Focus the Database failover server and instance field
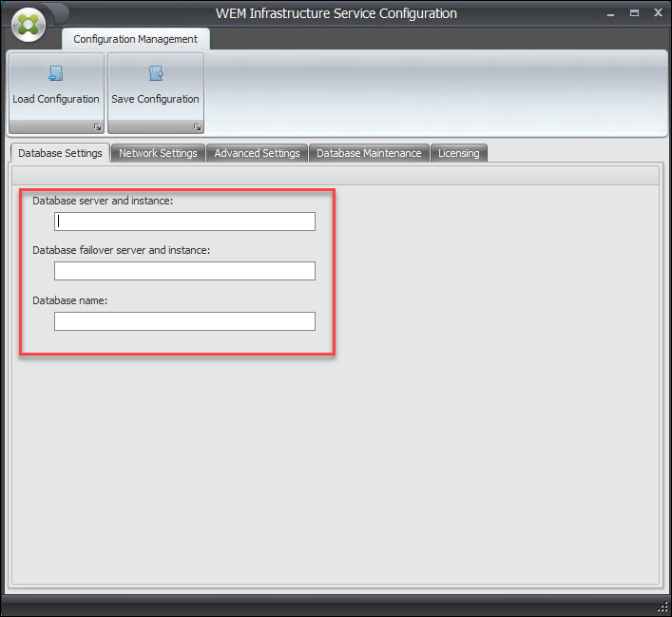 tap(184, 271)
